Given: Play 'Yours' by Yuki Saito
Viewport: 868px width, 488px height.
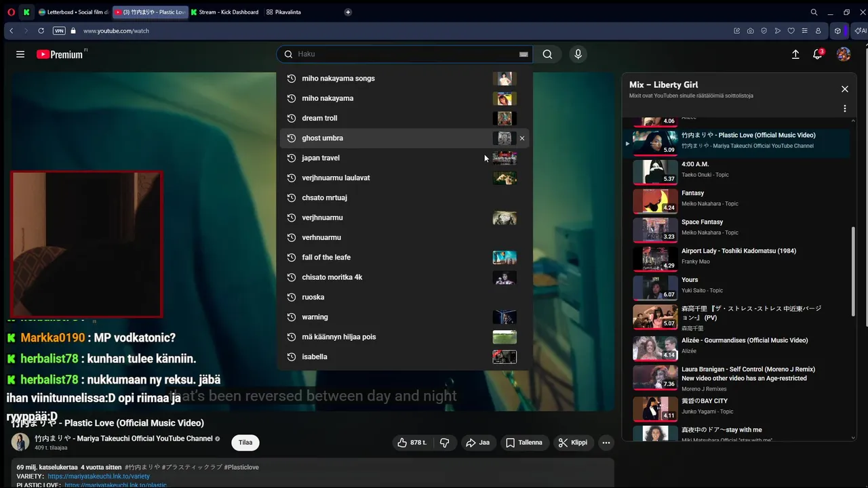Looking at the screenshot, I should [737, 287].
